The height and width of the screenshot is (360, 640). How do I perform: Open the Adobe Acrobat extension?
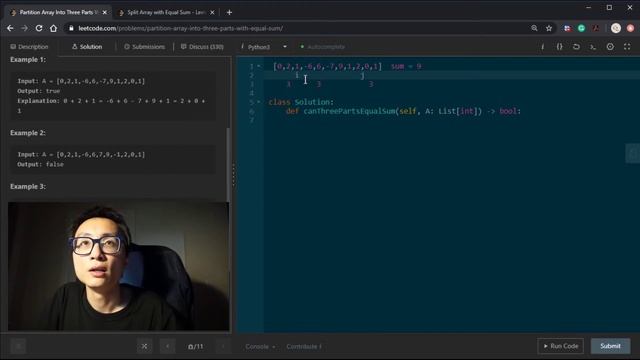pyautogui.click(x=596, y=28)
